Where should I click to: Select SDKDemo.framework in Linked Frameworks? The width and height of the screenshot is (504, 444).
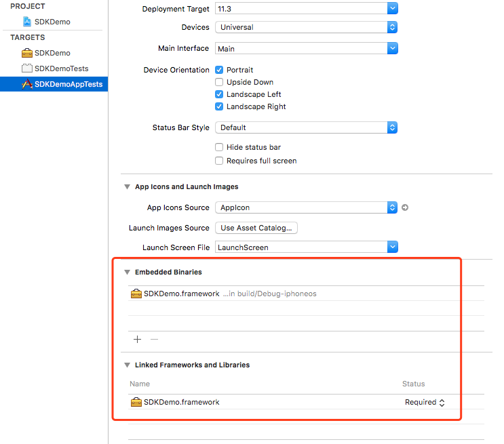pyautogui.click(x=306, y=402)
